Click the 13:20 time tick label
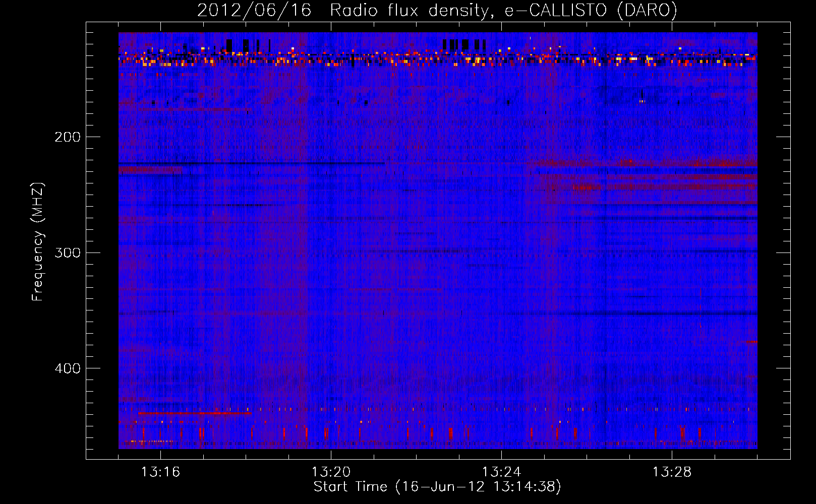 point(331,472)
